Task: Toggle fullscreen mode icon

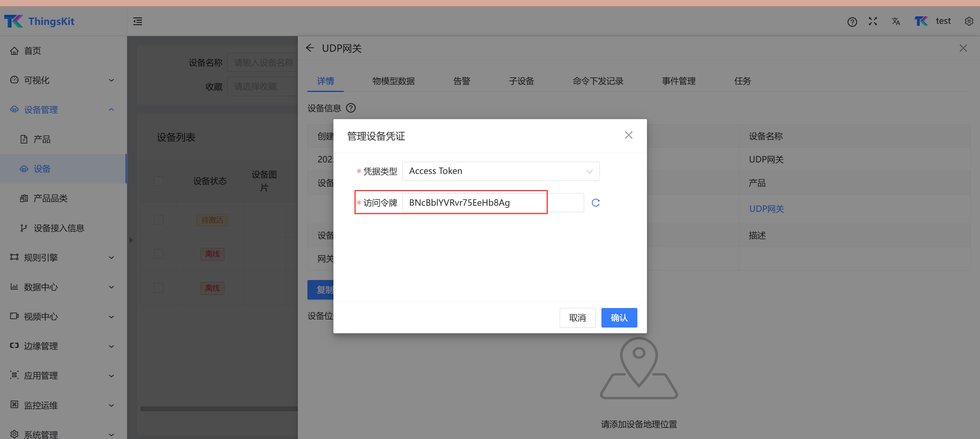Action: (x=873, y=21)
